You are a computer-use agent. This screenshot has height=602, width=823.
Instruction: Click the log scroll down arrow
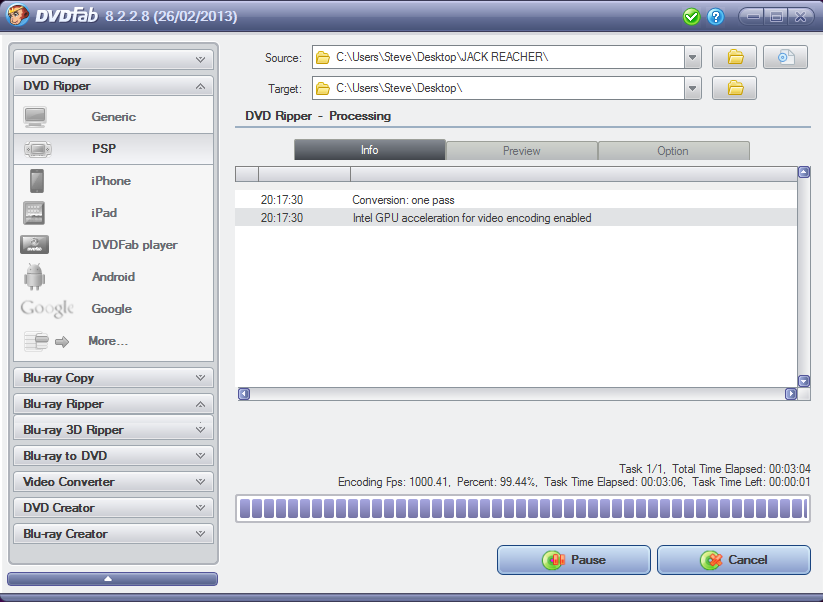804,381
